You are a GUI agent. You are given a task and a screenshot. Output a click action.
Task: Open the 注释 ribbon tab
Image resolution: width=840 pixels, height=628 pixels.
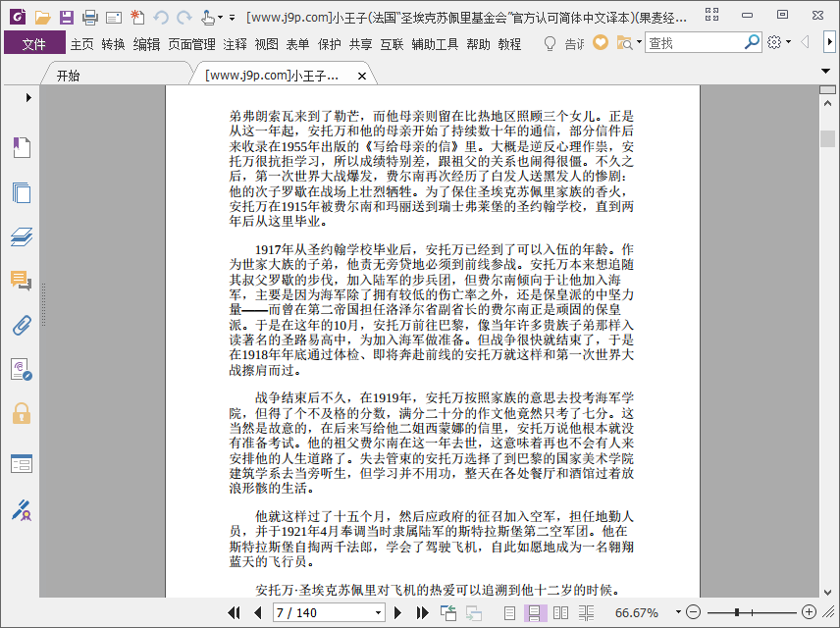pos(235,44)
